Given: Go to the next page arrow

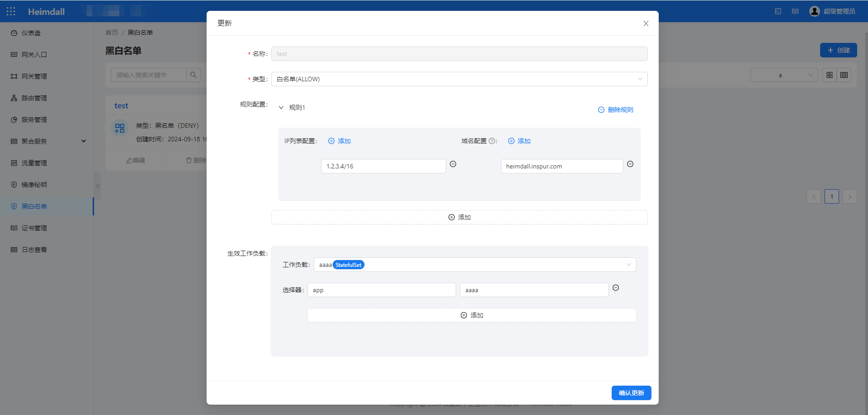Looking at the screenshot, I should click(850, 196).
